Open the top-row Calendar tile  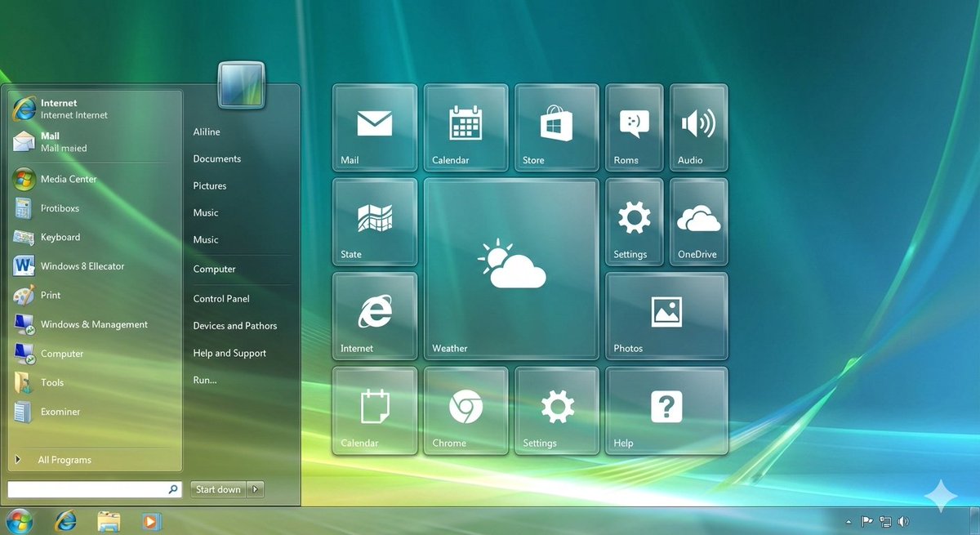pos(466,127)
